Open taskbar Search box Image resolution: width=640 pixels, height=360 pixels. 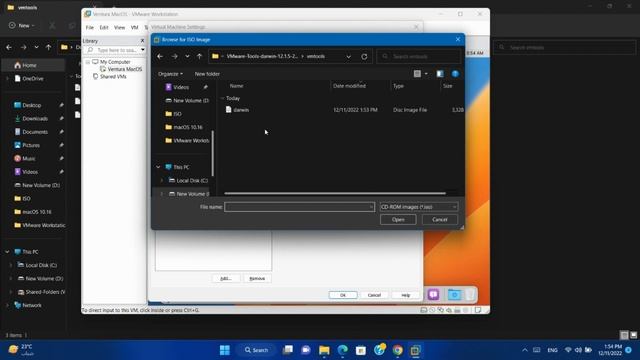coord(257,350)
